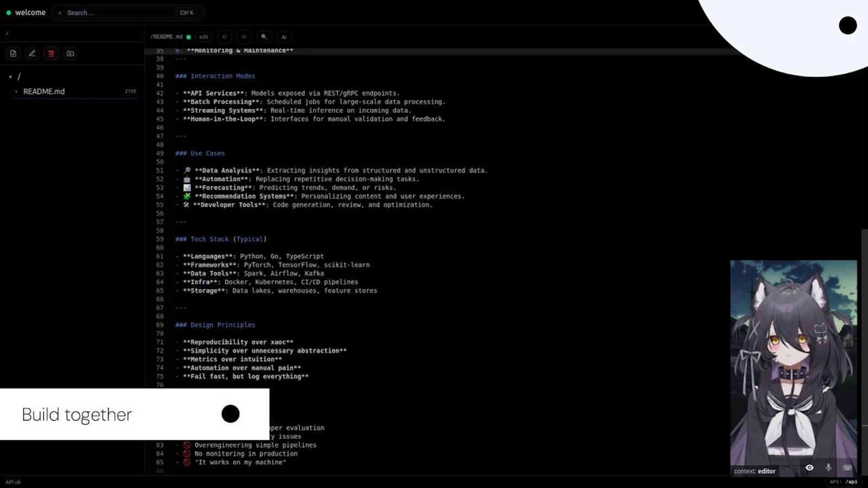Click 'Reproducibility over xaoc' line

[234, 342]
